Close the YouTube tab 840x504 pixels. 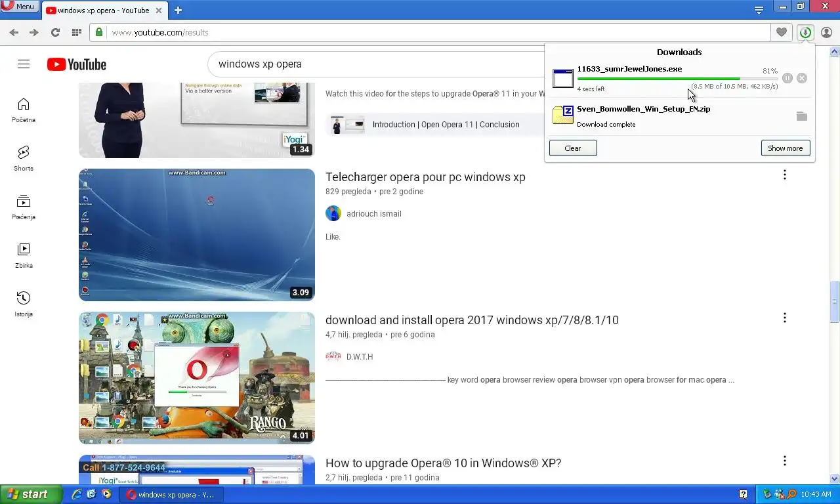[159, 10]
